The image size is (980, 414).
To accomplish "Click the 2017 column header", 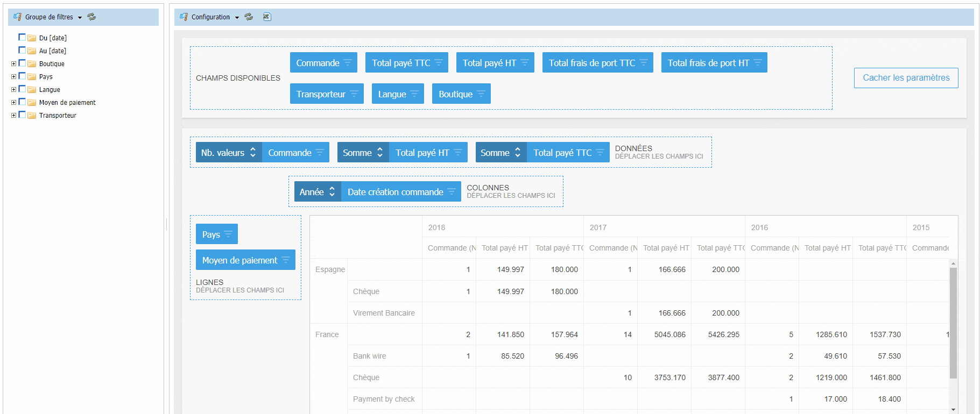I will [x=598, y=227].
